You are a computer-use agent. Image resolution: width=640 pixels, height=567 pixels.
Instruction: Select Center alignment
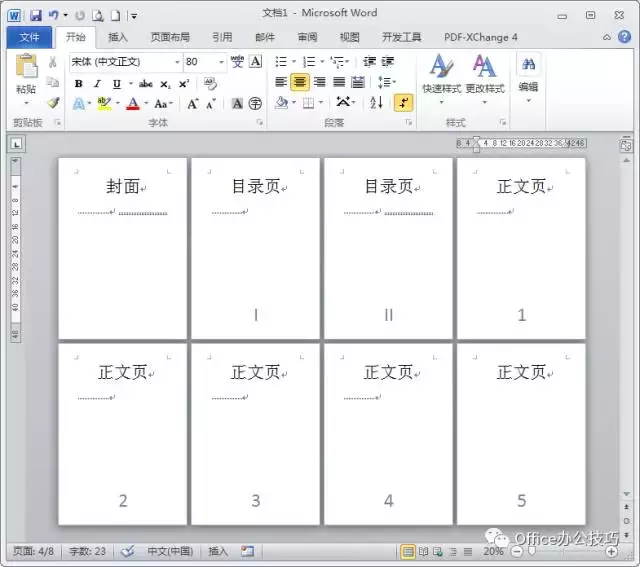300,82
